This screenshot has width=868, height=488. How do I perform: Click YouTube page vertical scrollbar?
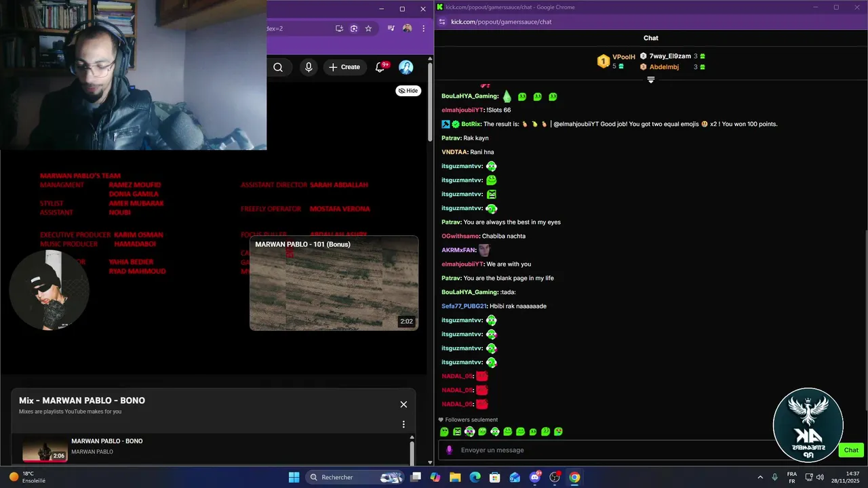pyautogui.click(x=430, y=102)
